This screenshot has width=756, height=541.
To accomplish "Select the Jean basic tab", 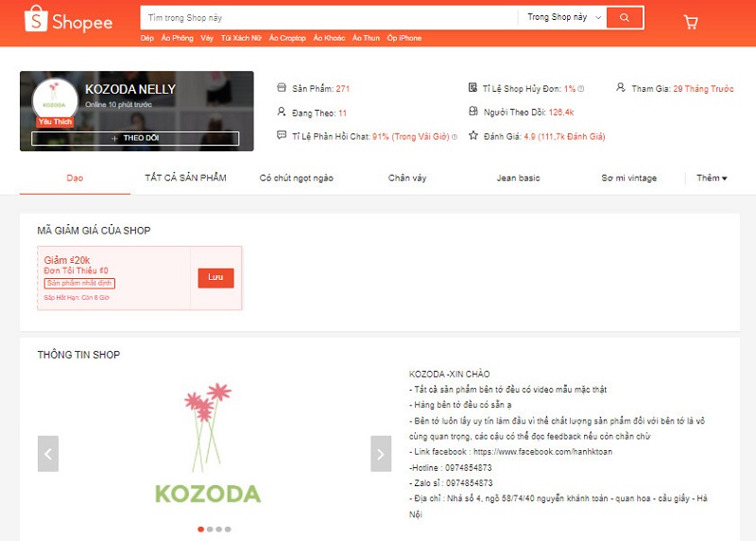I will tap(518, 178).
